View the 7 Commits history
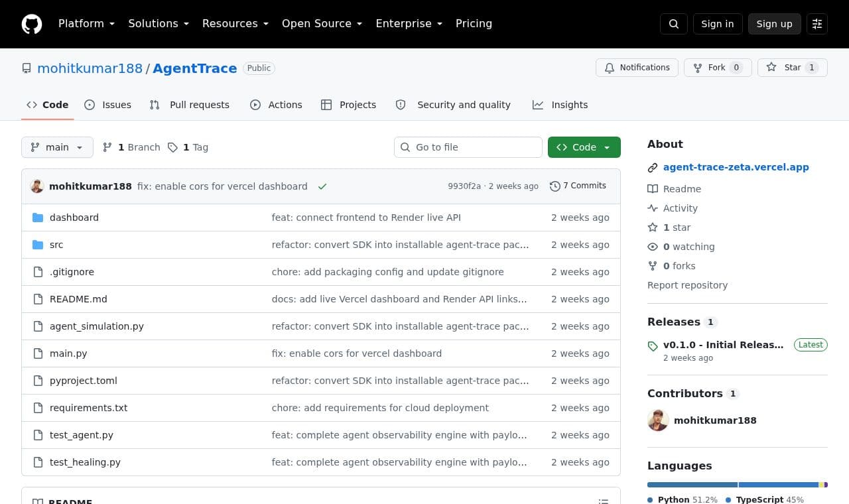The image size is (849, 504). tap(578, 186)
